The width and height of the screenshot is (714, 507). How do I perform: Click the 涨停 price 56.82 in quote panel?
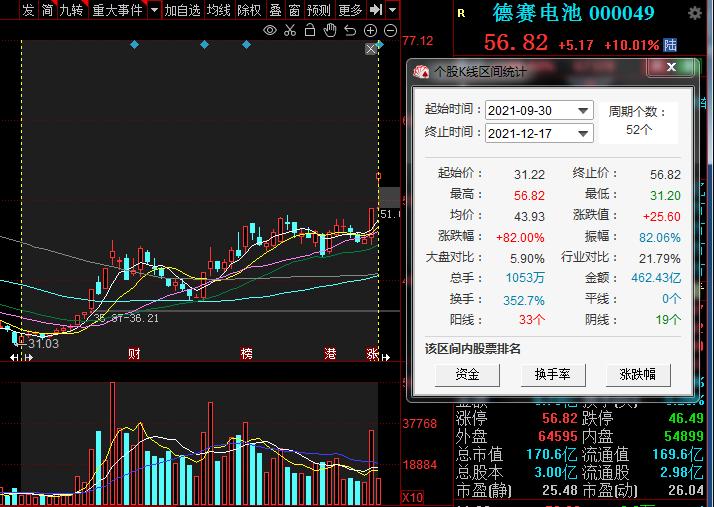click(x=559, y=418)
